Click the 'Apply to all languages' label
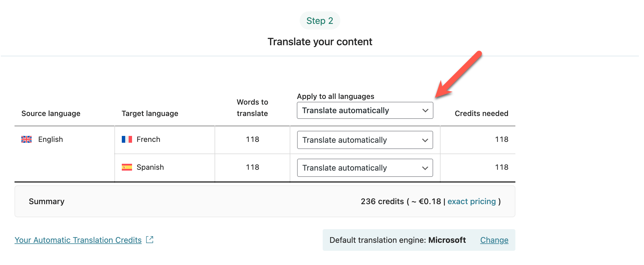The image size is (644, 265). click(x=336, y=96)
